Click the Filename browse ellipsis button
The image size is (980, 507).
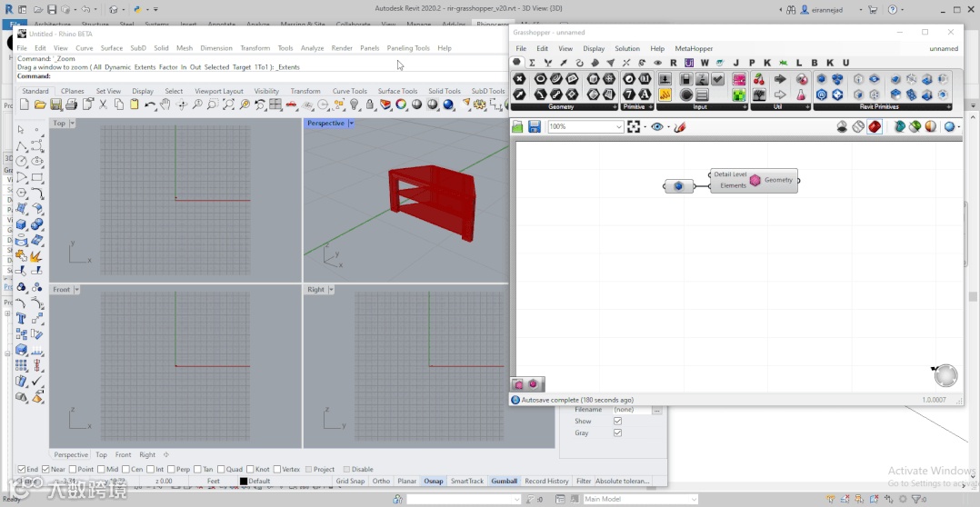pyautogui.click(x=656, y=410)
